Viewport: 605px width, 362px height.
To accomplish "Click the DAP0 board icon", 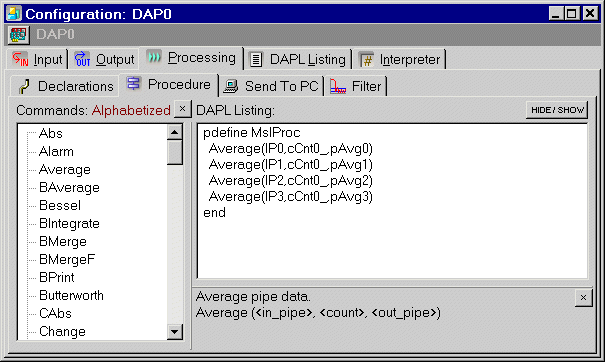I will pyautogui.click(x=18, y=35).
